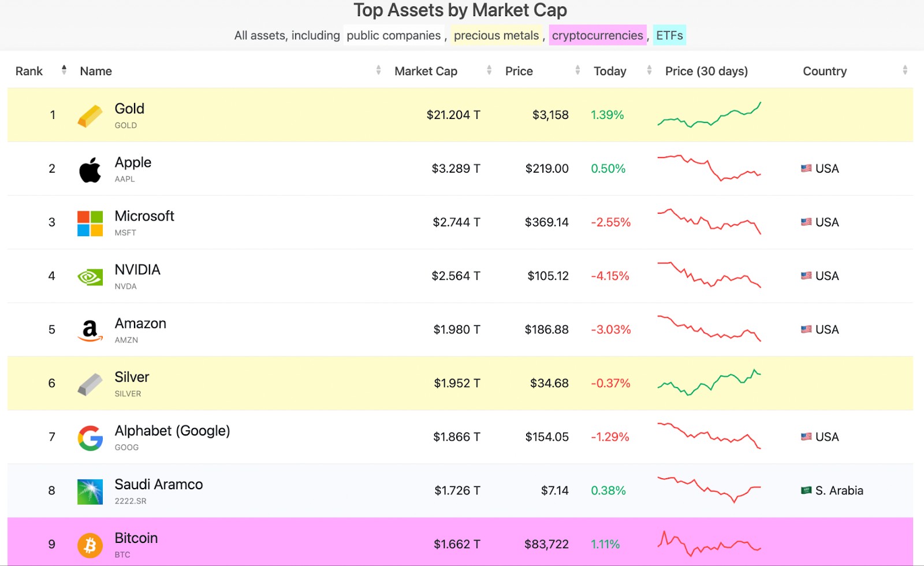The height and width of the screenshot is (566, 924).
Task: Click the 2222.SR ticker text
Action: [131, 501]
